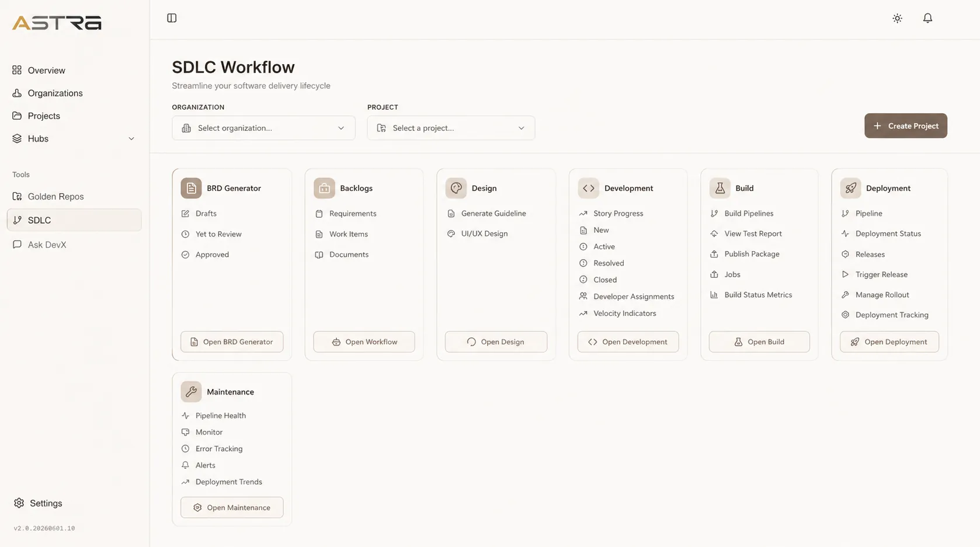Click the ASTRA logo
The width and height of the screenshot is (980, 547).
[x=57, y=23]
